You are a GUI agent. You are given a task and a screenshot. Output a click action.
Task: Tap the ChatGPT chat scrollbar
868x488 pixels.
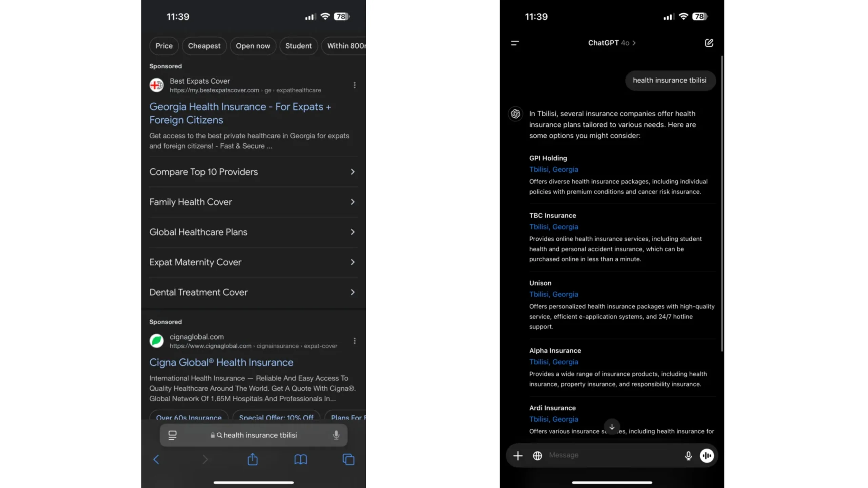(x=722, y=203)
